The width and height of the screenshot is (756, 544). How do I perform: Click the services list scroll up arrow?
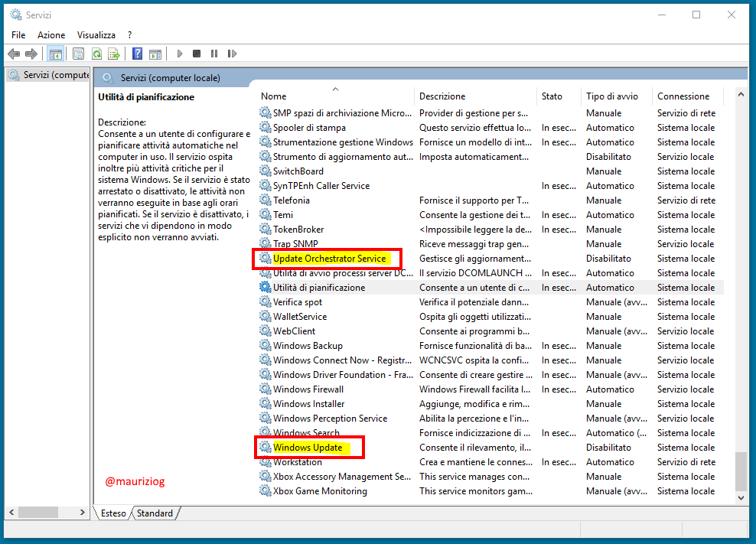pyautogui.click(x=741, y=95)
